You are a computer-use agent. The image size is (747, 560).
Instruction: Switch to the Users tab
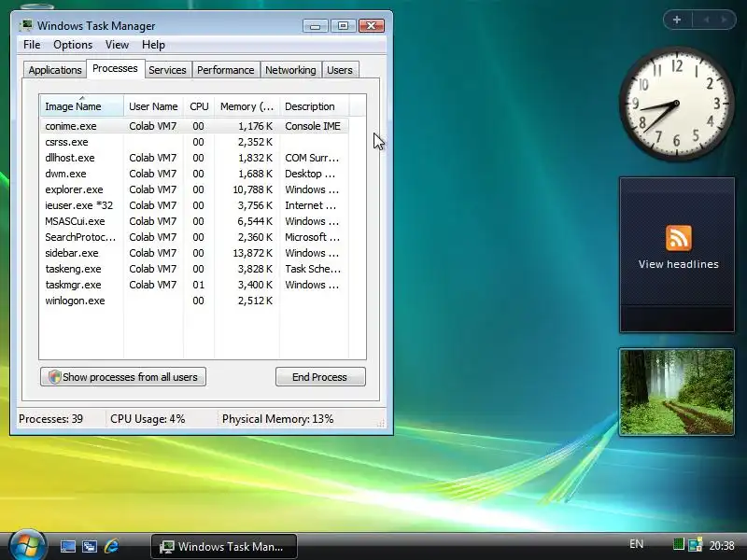tap(340, 70)
